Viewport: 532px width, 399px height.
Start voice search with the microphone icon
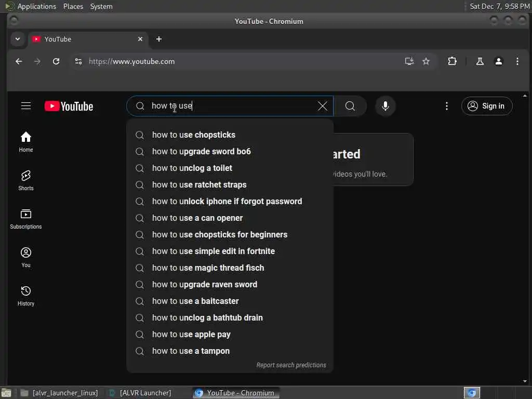click(x=385, y=106)
